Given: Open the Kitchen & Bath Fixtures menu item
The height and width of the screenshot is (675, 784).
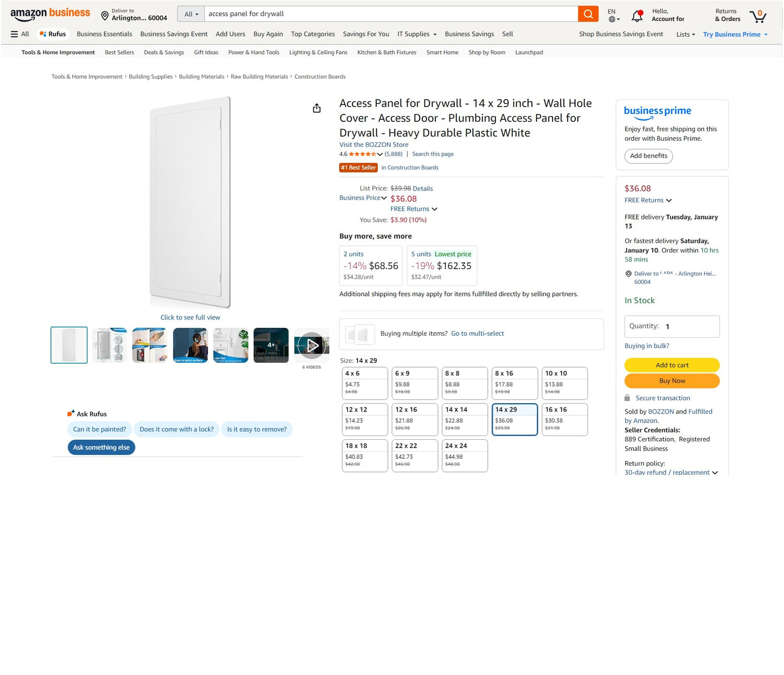Looking at the screenshot, I should click(387, 52).
